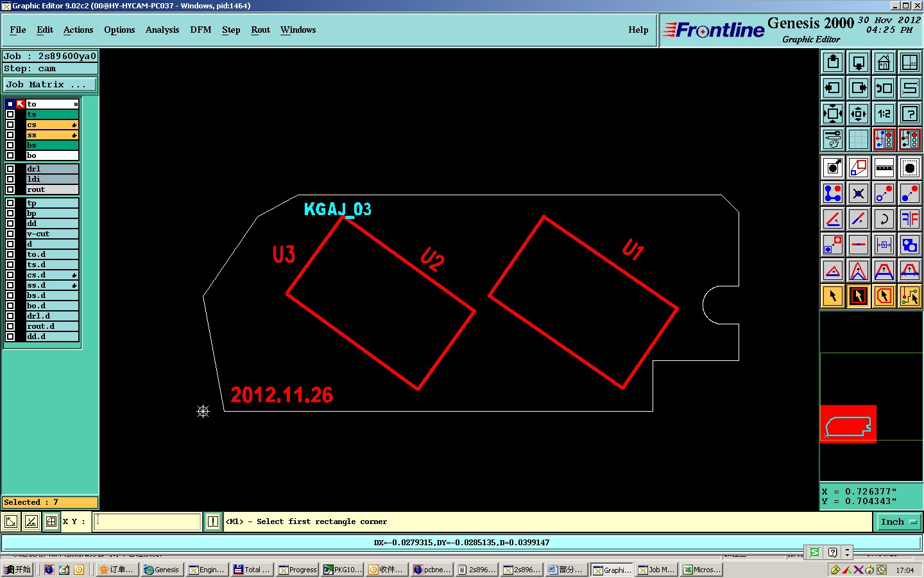Click the mirrored F flip icon

click(910, 219)
